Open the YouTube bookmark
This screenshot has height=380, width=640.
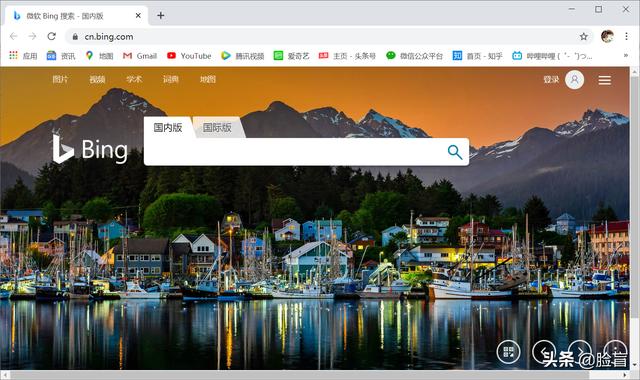click(x=189, y=56)
